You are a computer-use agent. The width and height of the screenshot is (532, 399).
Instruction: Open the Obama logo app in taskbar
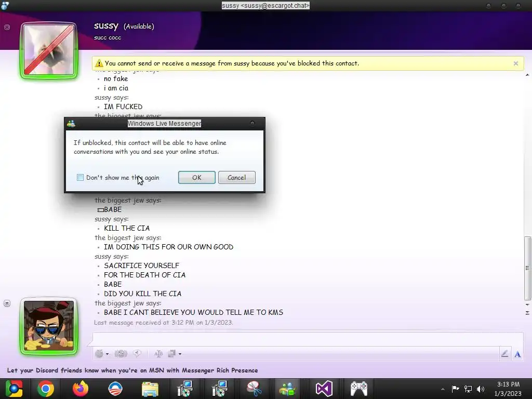(115, 389)
